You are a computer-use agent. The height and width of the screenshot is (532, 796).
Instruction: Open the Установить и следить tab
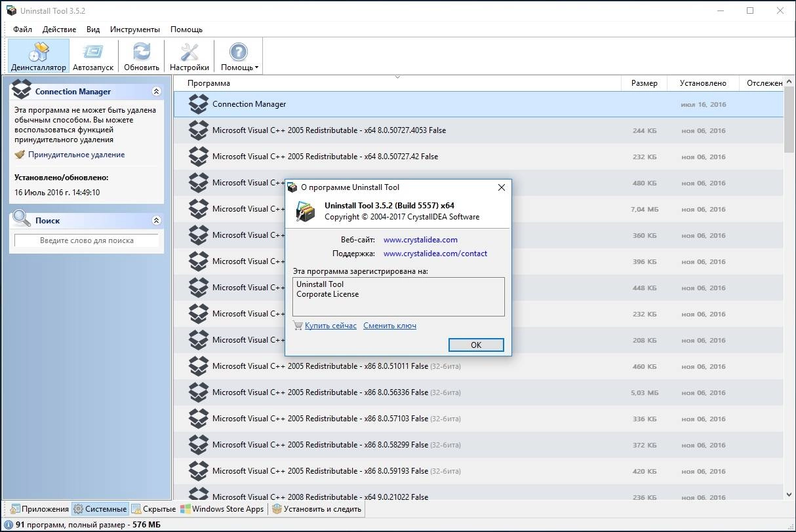click(x=316, y=509)
